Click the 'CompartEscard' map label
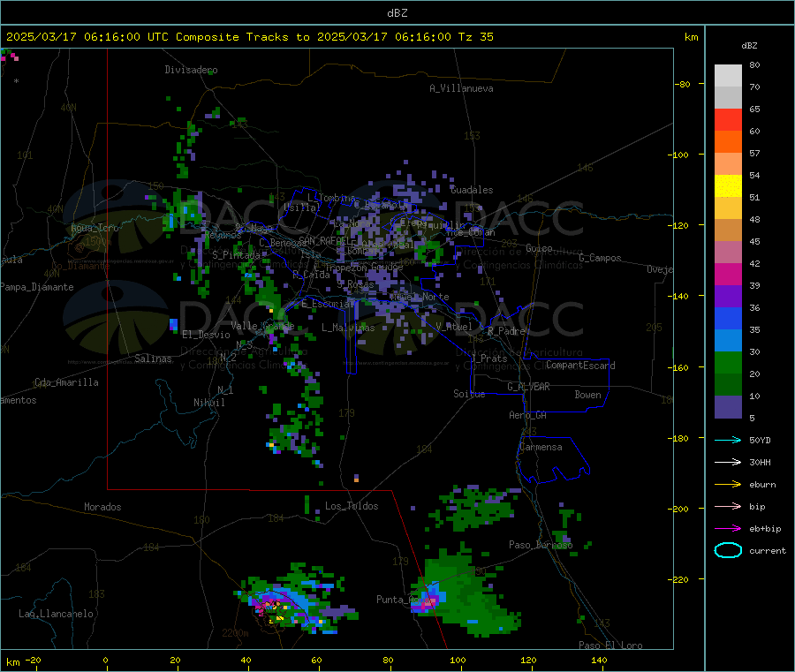This screenshot has height=672, width=795. click(x=580, y=366)
